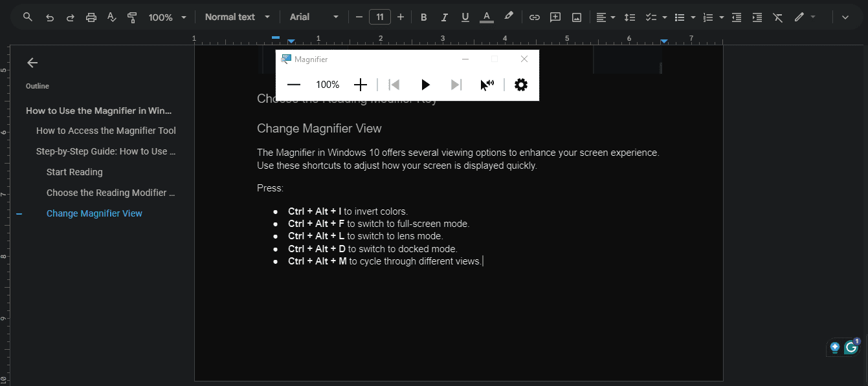This screenshot has height=386, width=868.
Task: Go to Start Reading in outline
Action: 74,172
